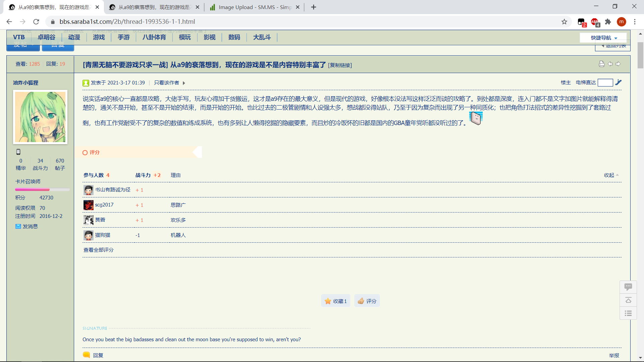Open the browser extensions puzzle icon
The width and height of the screenshot is (644, 362).
pos(608,22)
